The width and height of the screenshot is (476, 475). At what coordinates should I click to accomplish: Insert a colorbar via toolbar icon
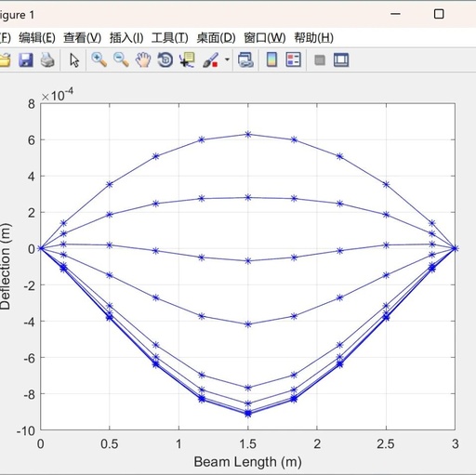coord(271,59)
